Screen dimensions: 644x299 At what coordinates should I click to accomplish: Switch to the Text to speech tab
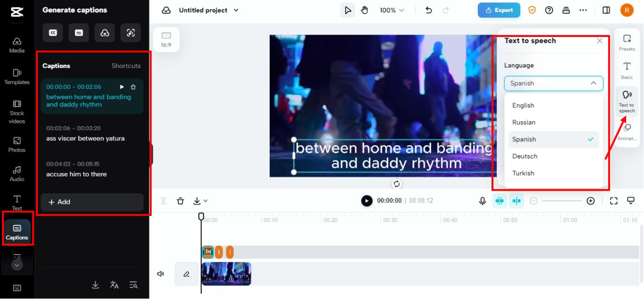click(626, 102)
